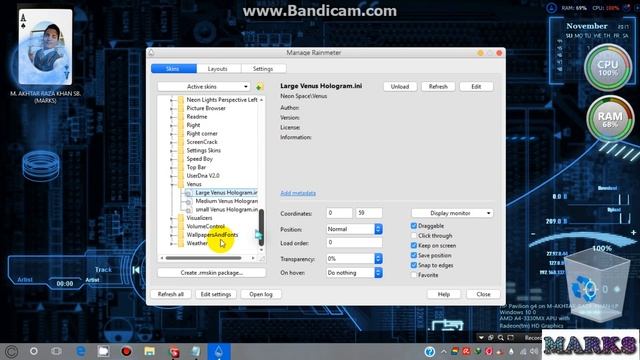Switch to the Layouts tab
The height and width of the screenshot is (360, 640).
tap(218, 69)
